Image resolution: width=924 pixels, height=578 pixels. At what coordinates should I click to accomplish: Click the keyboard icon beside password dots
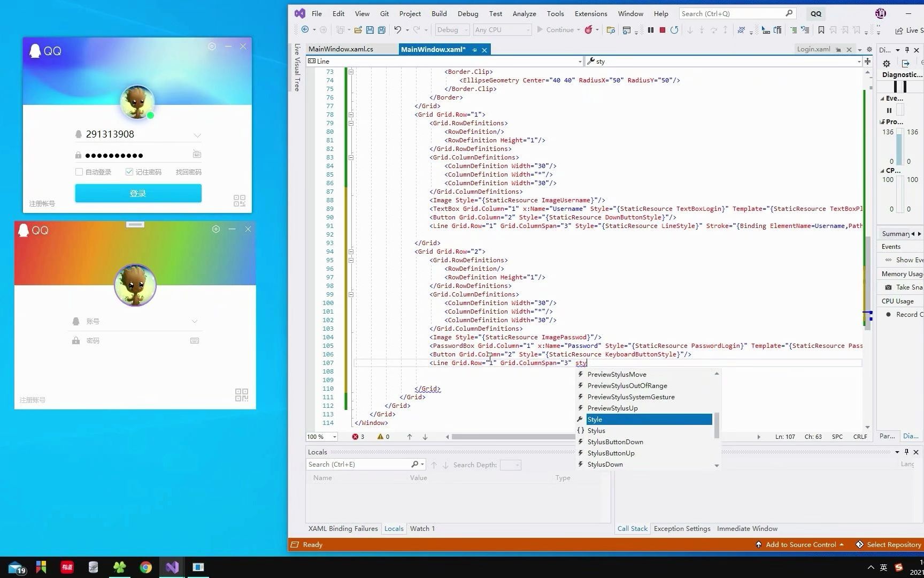(x=197, y=154)
